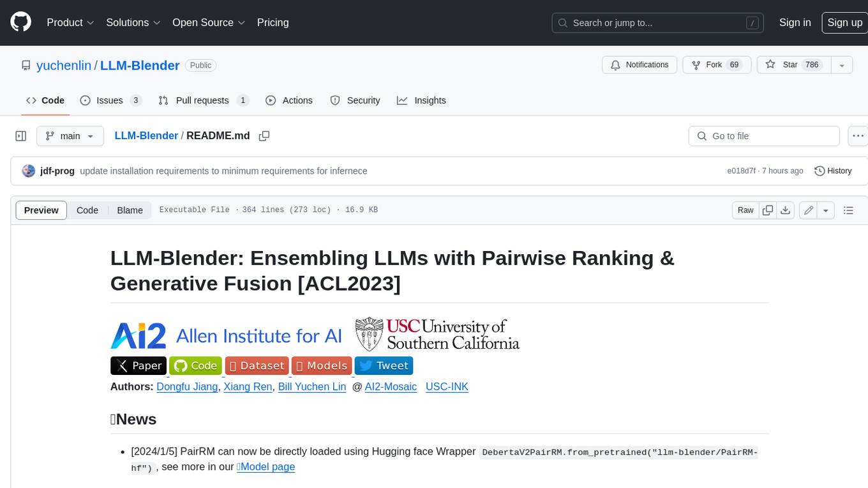Open author Bill Yuchen Lin's link

click(312, 386)
